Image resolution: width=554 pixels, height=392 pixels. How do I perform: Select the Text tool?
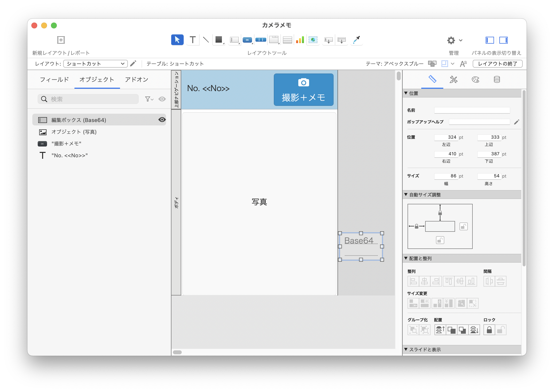[193, 40]
